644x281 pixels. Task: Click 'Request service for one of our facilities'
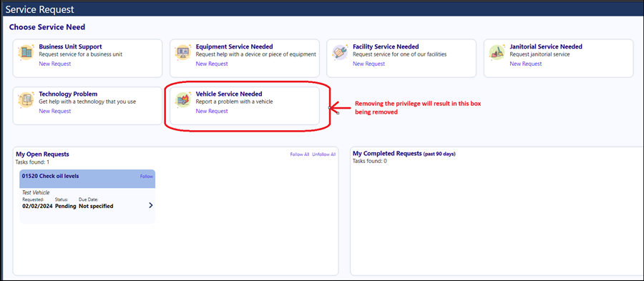(x=399, y=54)
